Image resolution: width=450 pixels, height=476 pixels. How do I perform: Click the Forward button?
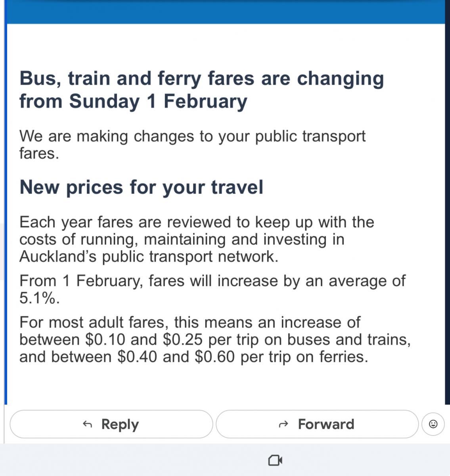tap(317, 424)
